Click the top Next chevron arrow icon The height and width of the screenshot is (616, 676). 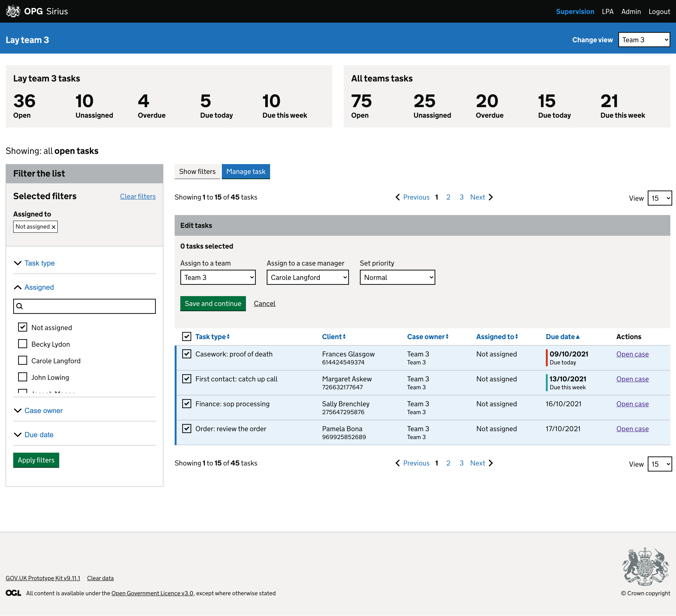click(x=491, y=197)
